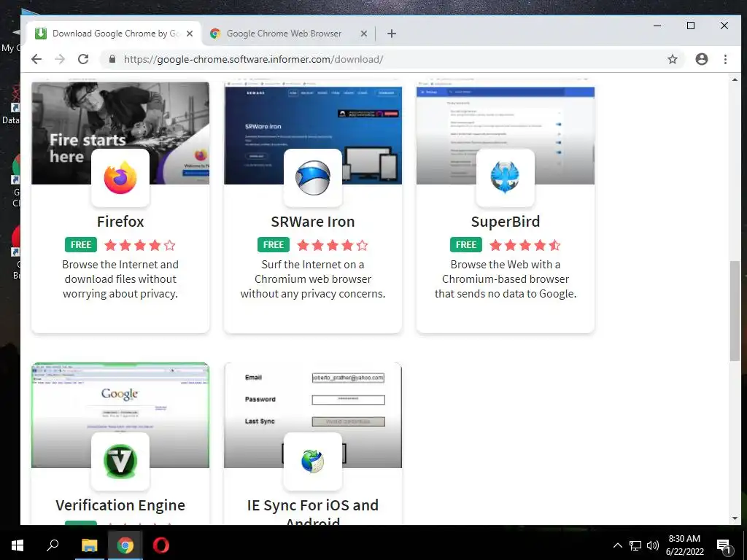747x560 pixels.
Task: Open network status tray icon
Action: pyautogui.click(x=635, y=545)
